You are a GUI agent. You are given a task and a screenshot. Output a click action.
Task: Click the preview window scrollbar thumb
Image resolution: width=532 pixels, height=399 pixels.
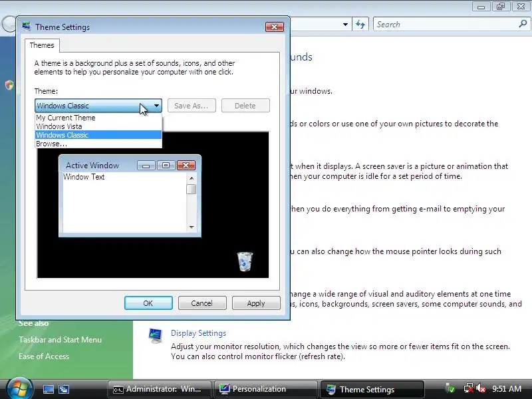tap(192, 189)
